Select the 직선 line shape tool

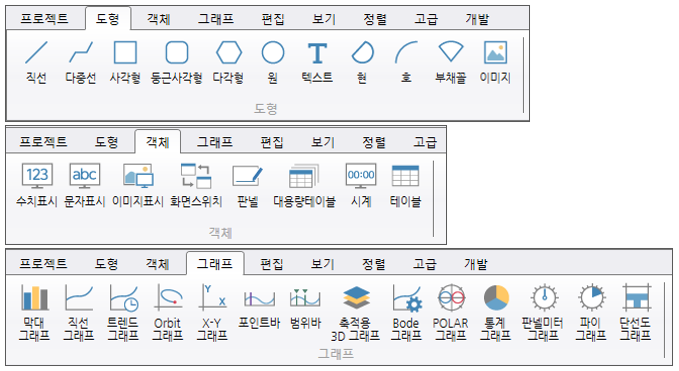click(36, 62)
